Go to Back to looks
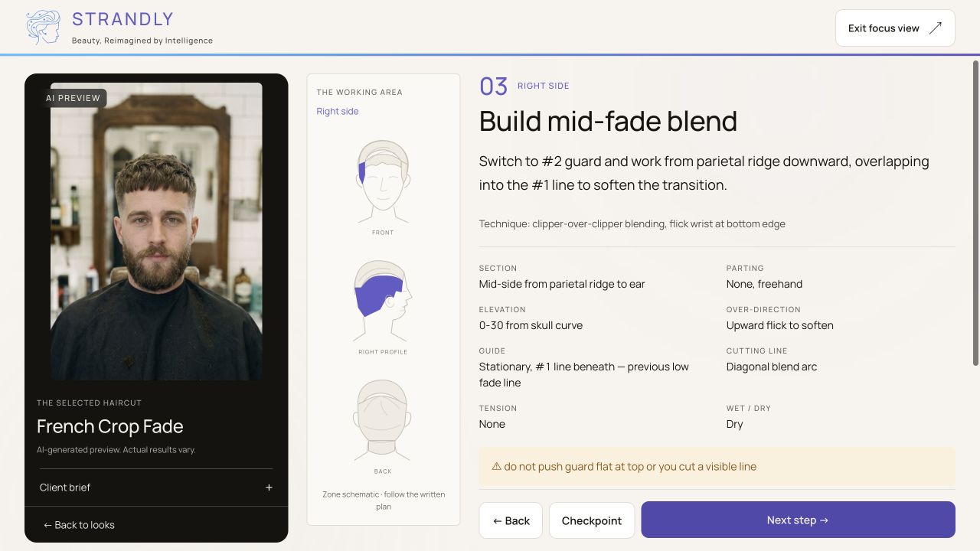 click(x=79, y=525)
